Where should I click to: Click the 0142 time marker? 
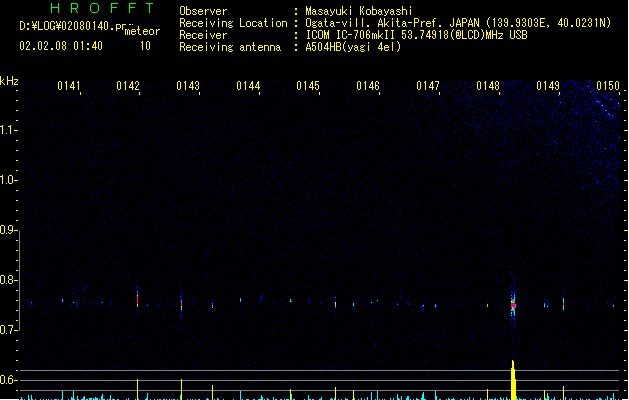pos(128,86)
